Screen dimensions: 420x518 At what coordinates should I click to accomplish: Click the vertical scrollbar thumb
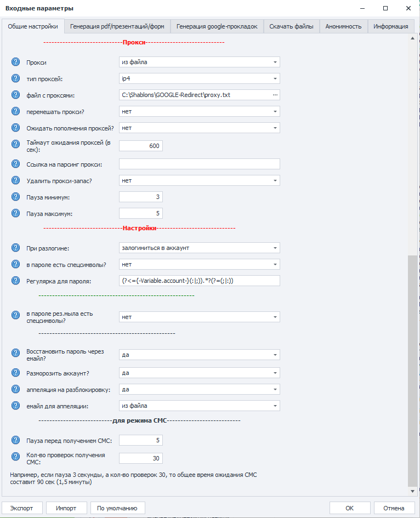[x=412, y=371]
